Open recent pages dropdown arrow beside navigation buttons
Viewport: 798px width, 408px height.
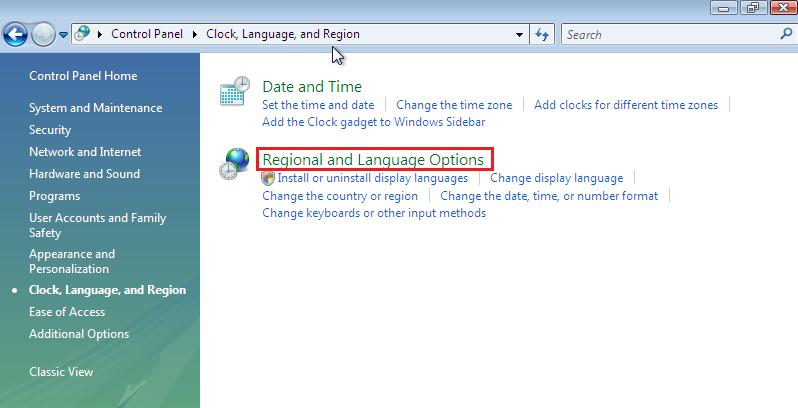coord(63,35)
